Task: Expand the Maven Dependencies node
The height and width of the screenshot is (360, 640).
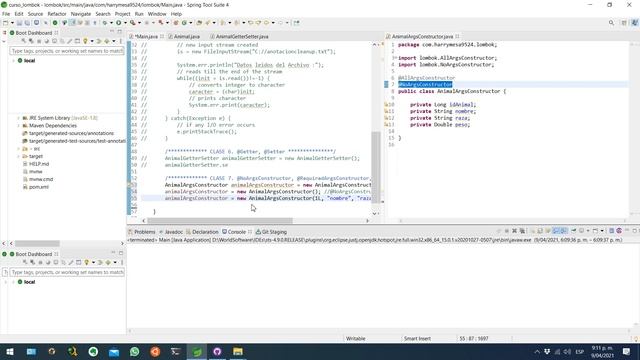Action: click(x=18, y=126)
